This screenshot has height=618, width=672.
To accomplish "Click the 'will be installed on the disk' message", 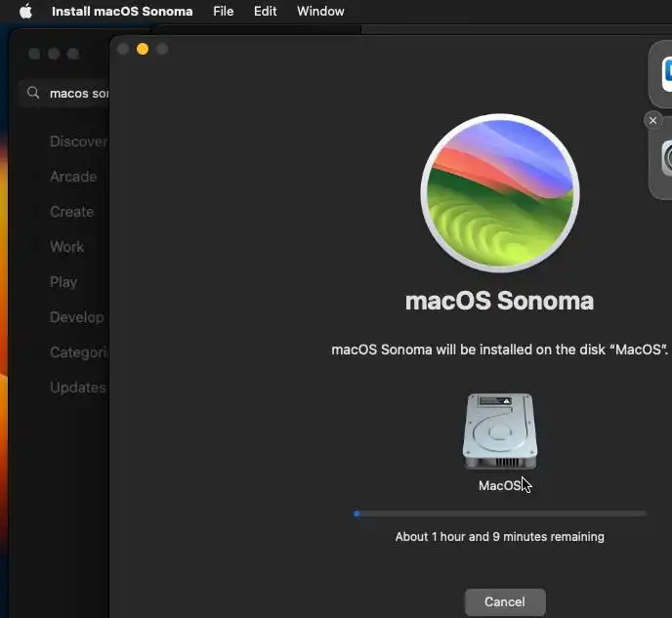I will click(500, 350).
